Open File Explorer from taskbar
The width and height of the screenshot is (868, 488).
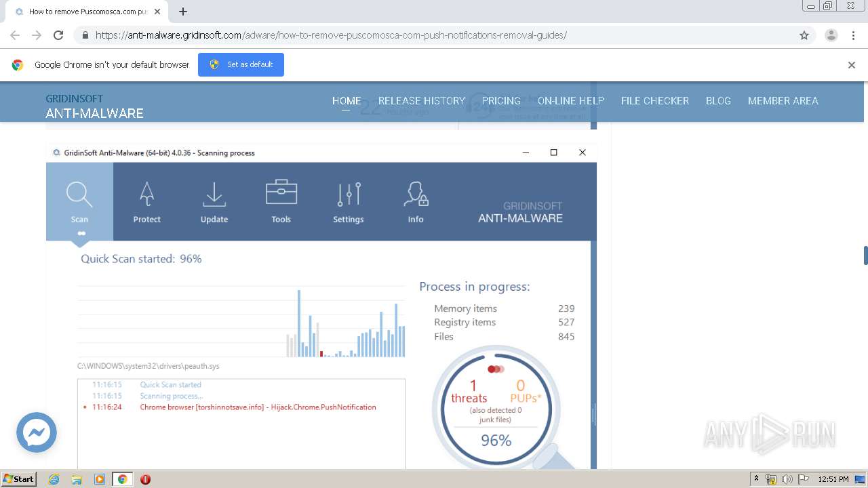pos(77,479)
